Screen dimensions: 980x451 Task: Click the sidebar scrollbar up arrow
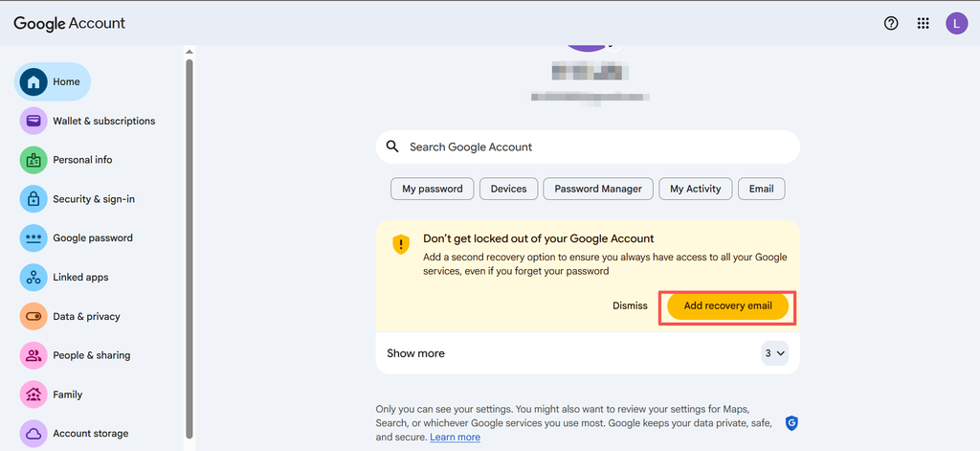coord(189,52)
